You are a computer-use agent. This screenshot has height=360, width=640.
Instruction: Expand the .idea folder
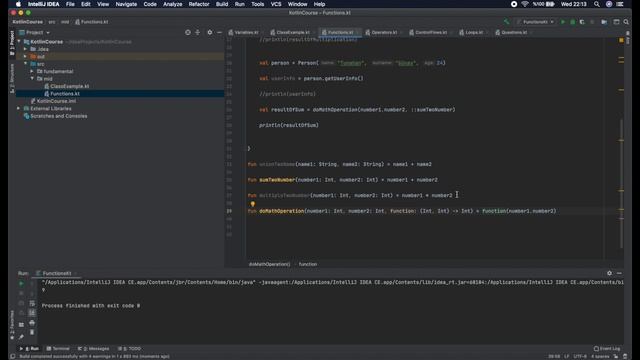tap(25, 49)
